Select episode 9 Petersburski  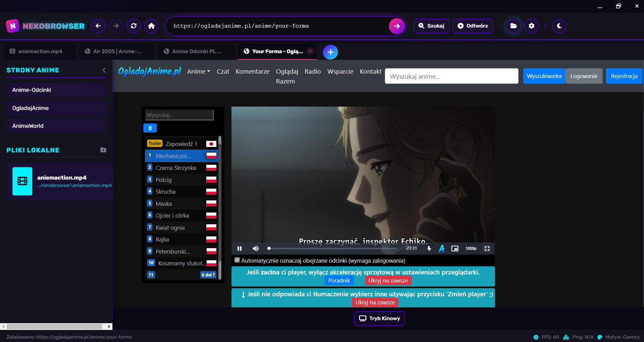(x=182, y=252)
